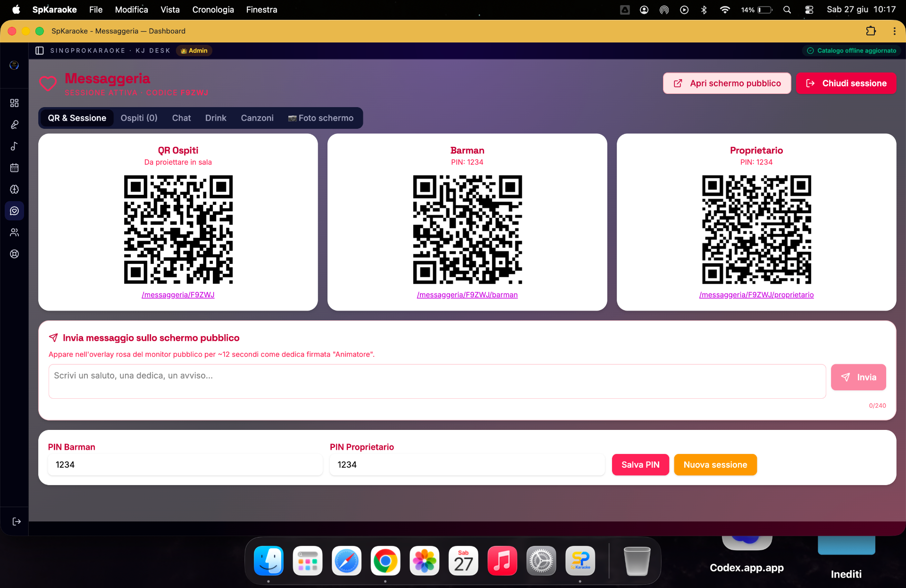Screen dimensions: 906x588
Task: Open Spotlight search in menu bar
Action: pos(787,9)
